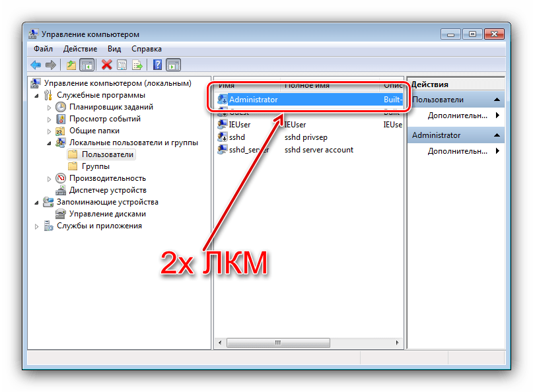533x392 pixels.
Task: Click the Back arrow toolbar icon
Action: (36, 65)
